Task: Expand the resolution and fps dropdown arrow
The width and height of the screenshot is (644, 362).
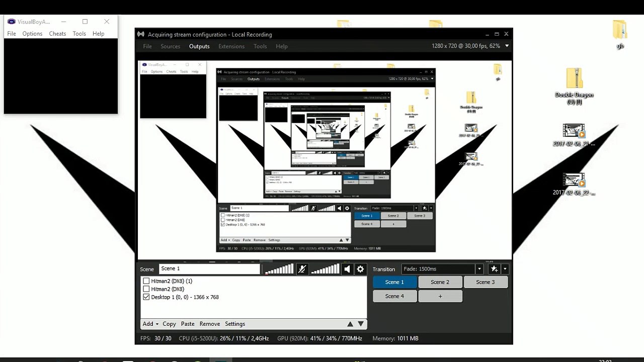Action: pyautogui.click(x=507, y=46)
